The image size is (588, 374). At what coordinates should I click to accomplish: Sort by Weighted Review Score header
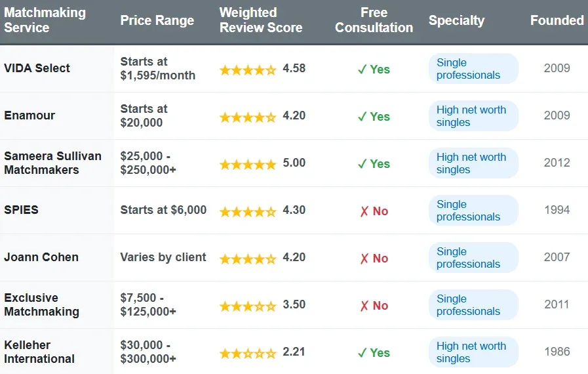click(261, 20)
